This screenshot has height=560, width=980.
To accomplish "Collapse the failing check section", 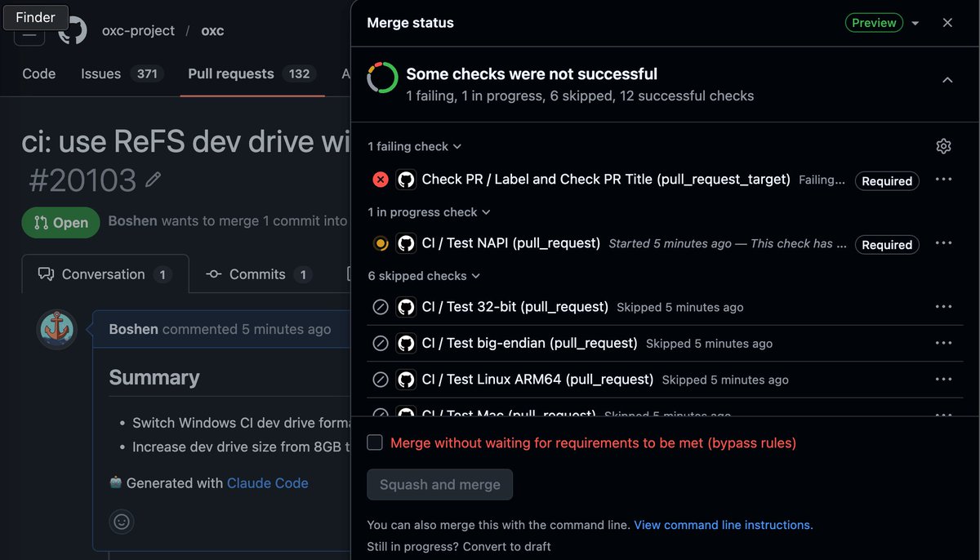I will [x=415, y=146].
